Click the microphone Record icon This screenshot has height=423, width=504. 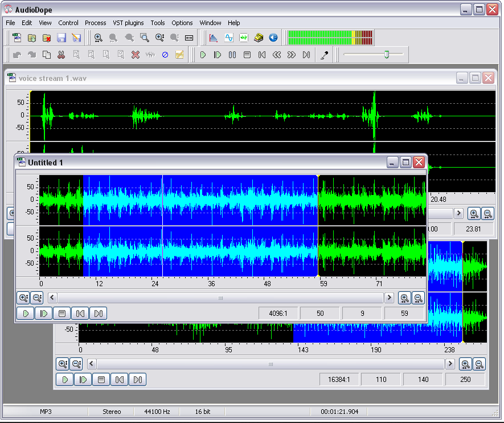pos(325,55)
